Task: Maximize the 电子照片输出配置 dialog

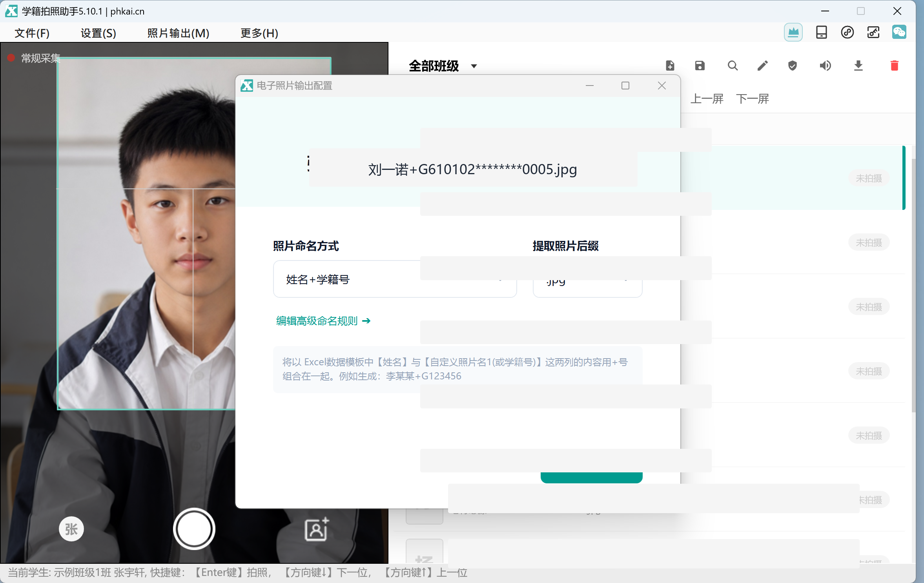Action: coord(625,86)
